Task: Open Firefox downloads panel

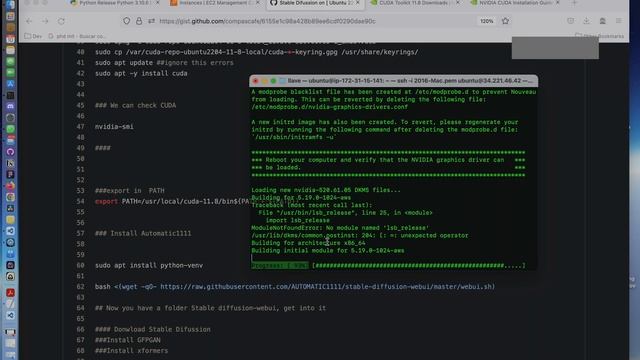Action: click(x=586, y=21)
